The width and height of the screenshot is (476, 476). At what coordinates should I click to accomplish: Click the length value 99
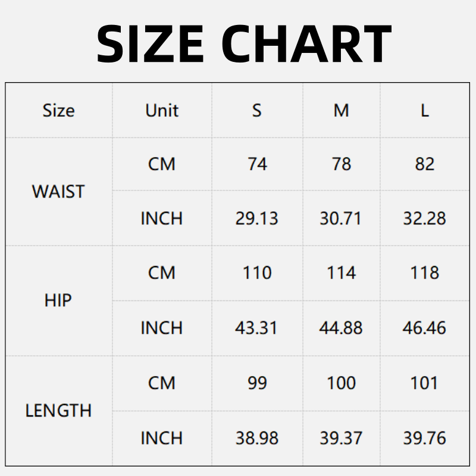tap(257, 383)
